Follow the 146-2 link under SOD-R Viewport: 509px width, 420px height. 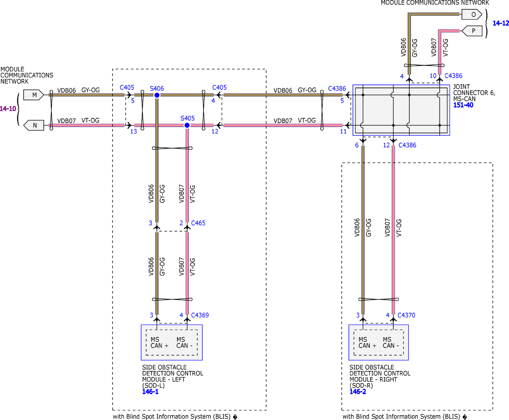point(358,392)
